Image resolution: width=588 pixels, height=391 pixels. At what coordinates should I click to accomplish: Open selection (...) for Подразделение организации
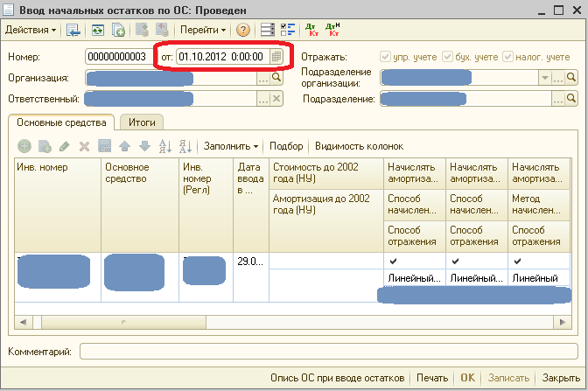tap(558, 78)
